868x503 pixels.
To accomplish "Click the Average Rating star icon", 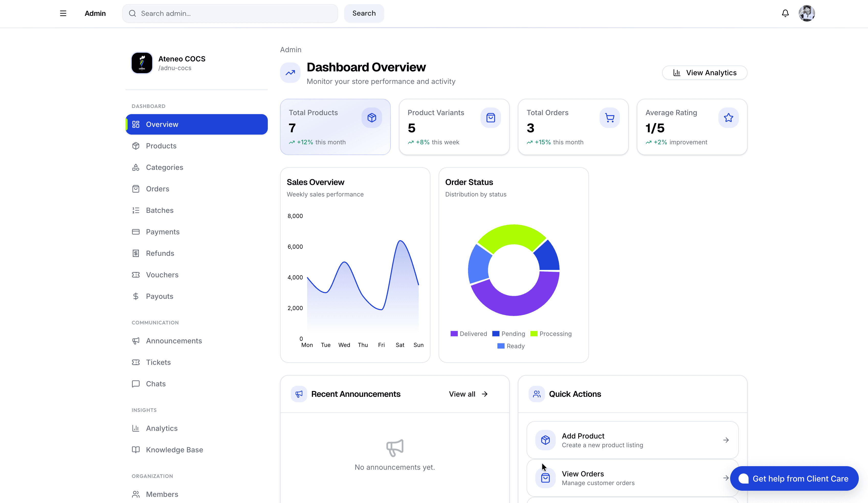I will (x=728, y=118).
